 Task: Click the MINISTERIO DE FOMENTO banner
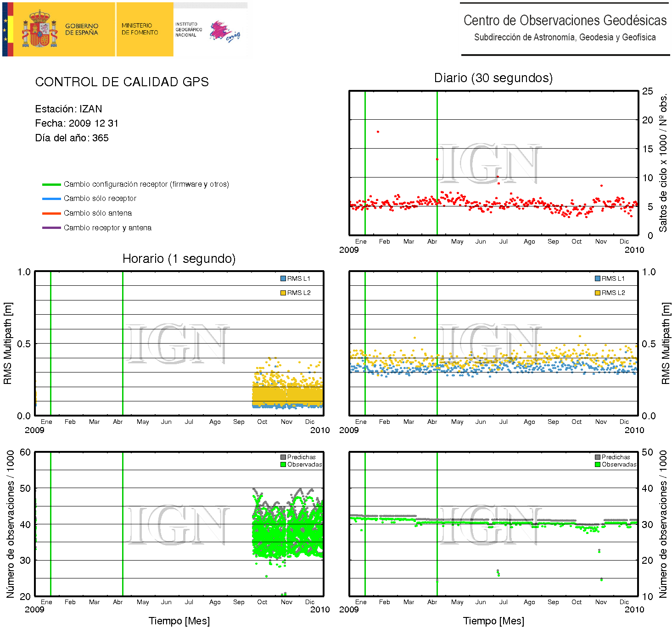(140, 29)
